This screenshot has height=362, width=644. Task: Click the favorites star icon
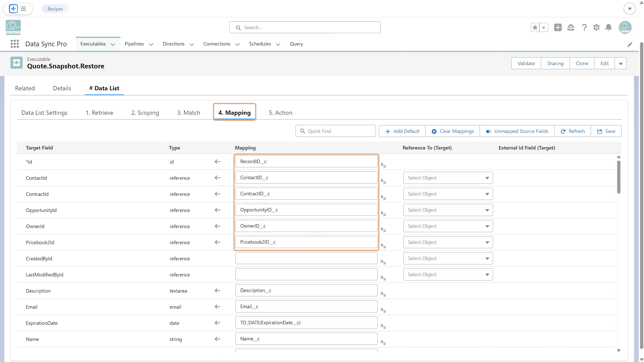tap(535, 27)
